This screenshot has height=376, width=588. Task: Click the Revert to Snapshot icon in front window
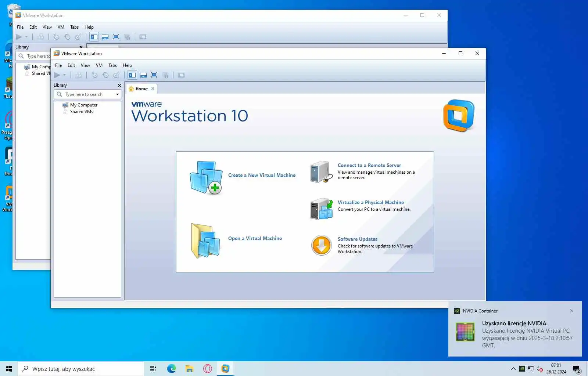(105, 75)
